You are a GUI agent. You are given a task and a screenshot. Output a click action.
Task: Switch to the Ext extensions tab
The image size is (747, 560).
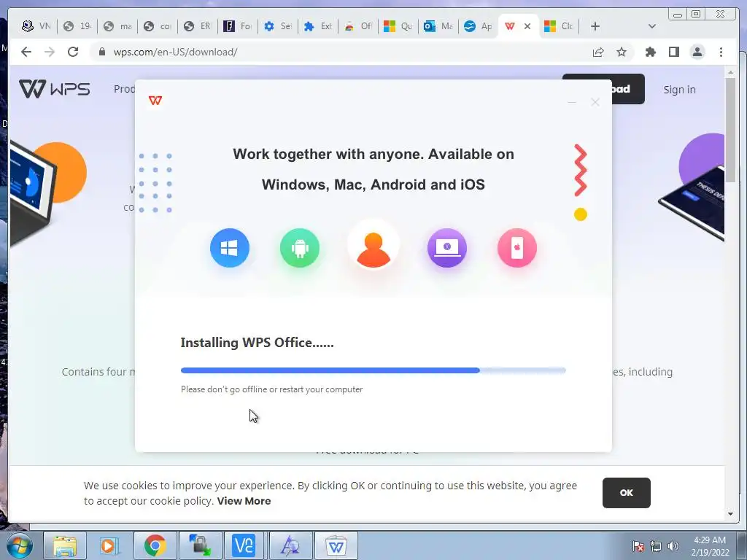click(x=318, y=26)
